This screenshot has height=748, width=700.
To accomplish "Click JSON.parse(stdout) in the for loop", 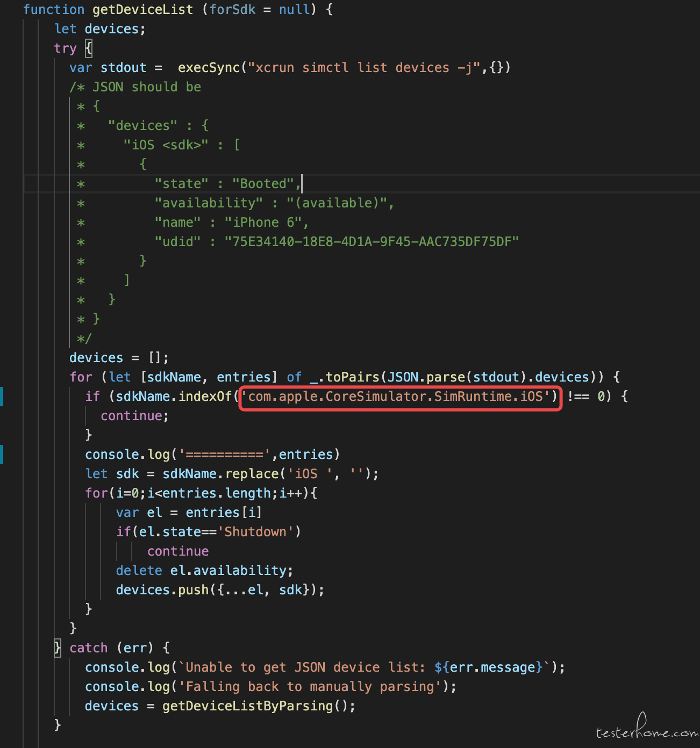I will click(457, 377).
